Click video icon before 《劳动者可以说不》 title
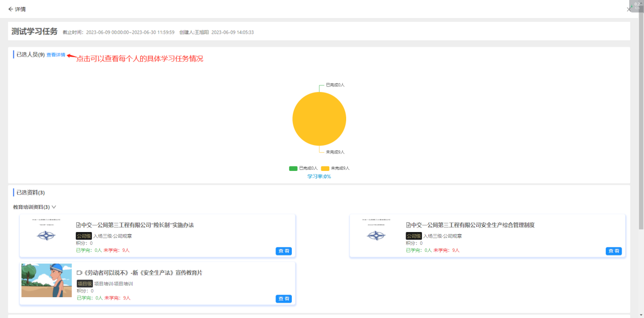The width and height of the screenshot is (644, 318). [x=79, y=273]
